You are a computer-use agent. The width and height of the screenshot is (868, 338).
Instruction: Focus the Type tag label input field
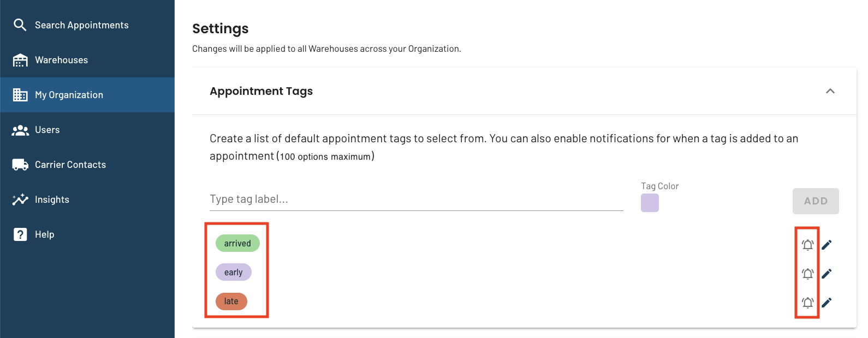click(417, 200)
